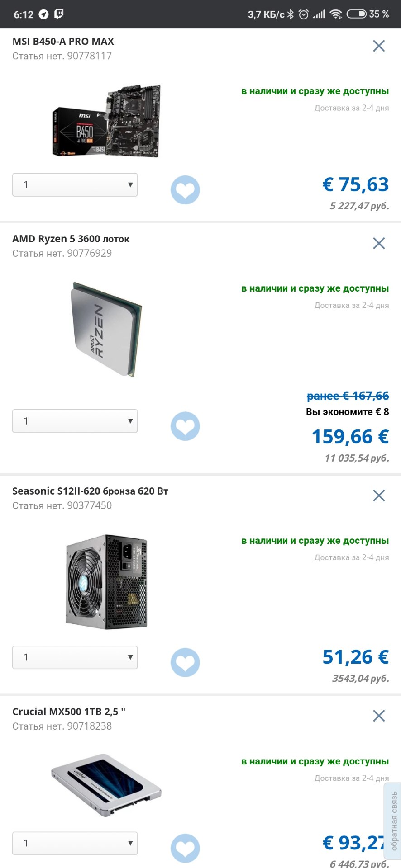401x868 pixels.
Task: Open Seasonic S12II-620 product link
Action: click(90, 491)
